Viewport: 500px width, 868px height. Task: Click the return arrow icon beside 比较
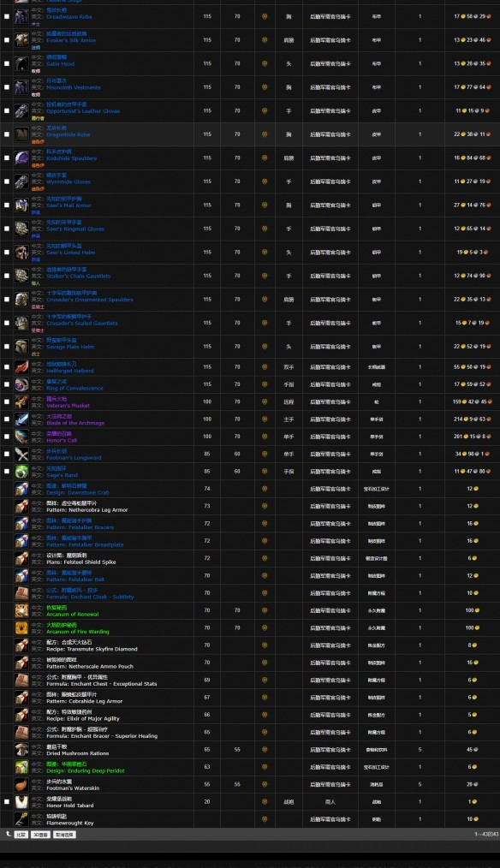[8, 834]
